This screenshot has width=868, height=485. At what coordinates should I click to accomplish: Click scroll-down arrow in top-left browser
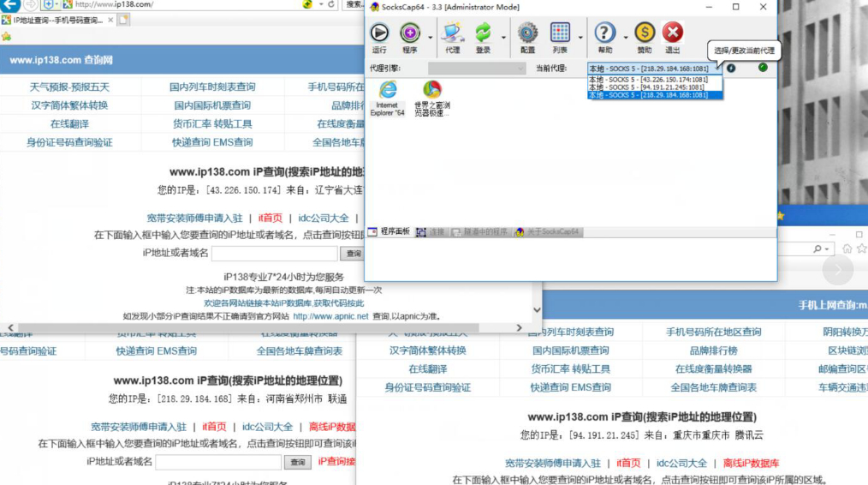tap(537, 310)
